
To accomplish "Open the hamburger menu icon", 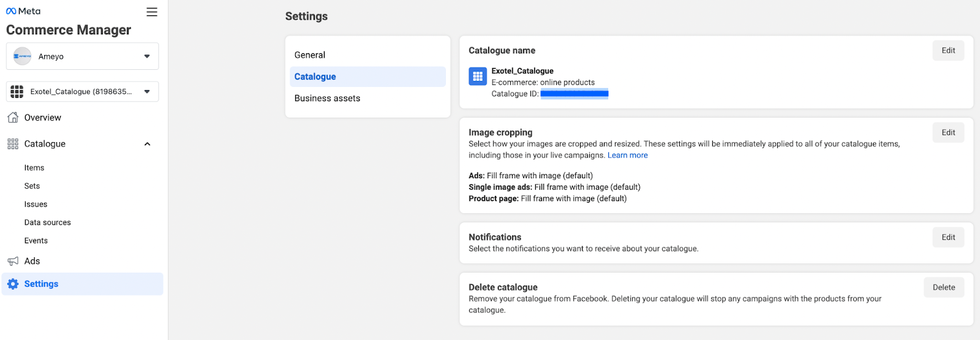I will (x=152, y=12).
